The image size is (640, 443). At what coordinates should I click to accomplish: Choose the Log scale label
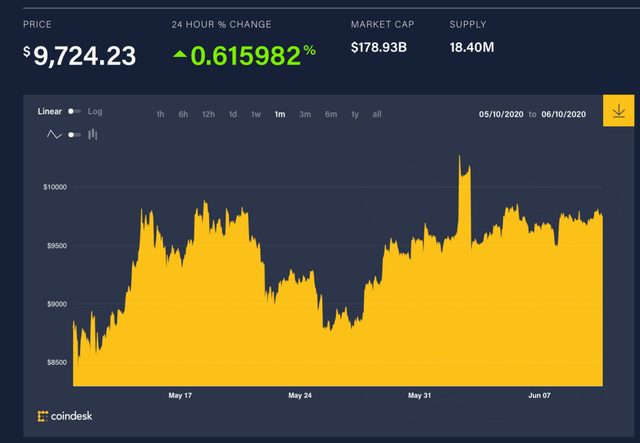(x=95, y=111)
